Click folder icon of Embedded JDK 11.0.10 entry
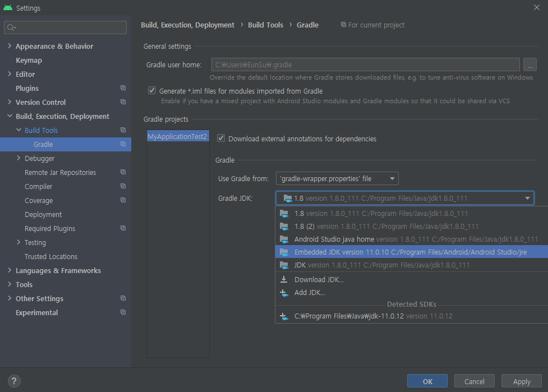The height and width of the screenshot is (392, 548). [x=284, y=252]
